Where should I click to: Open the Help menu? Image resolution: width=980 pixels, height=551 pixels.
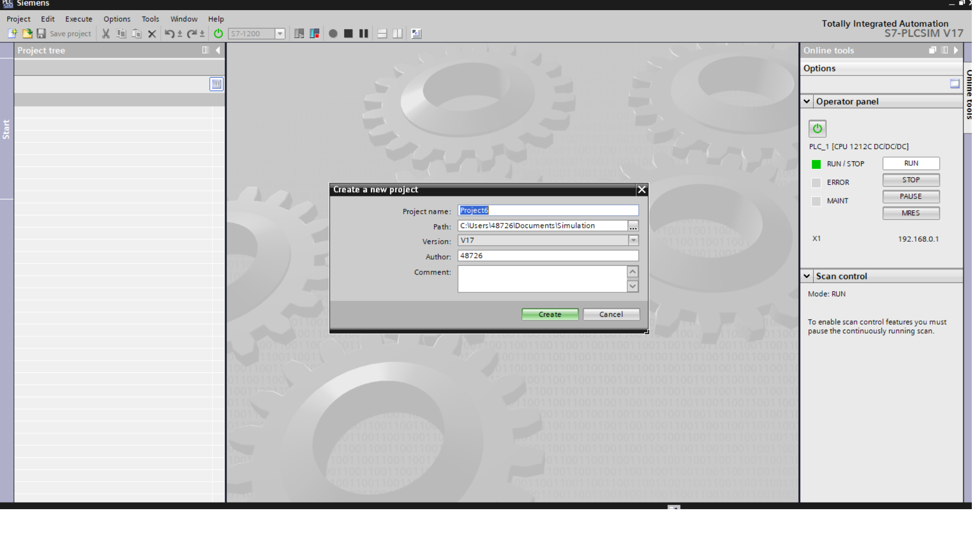pyautogui.click(x=216, y=19)
